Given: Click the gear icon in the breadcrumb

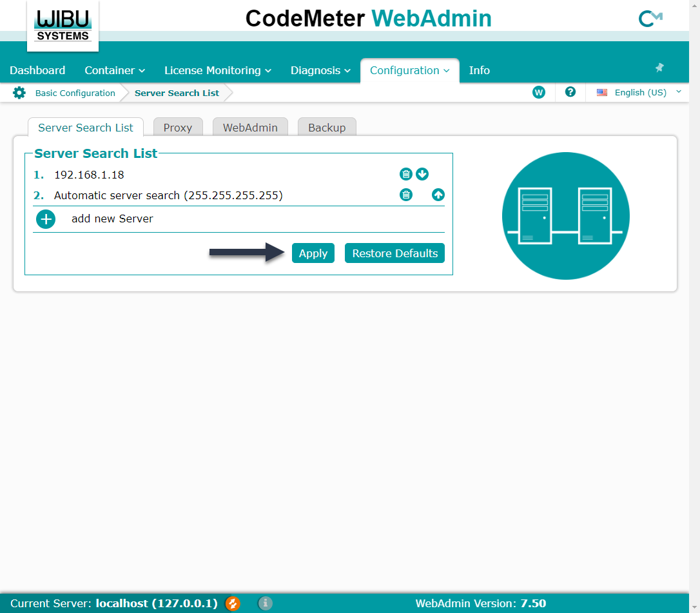Looking at the screenshot, I should [19, 93].
